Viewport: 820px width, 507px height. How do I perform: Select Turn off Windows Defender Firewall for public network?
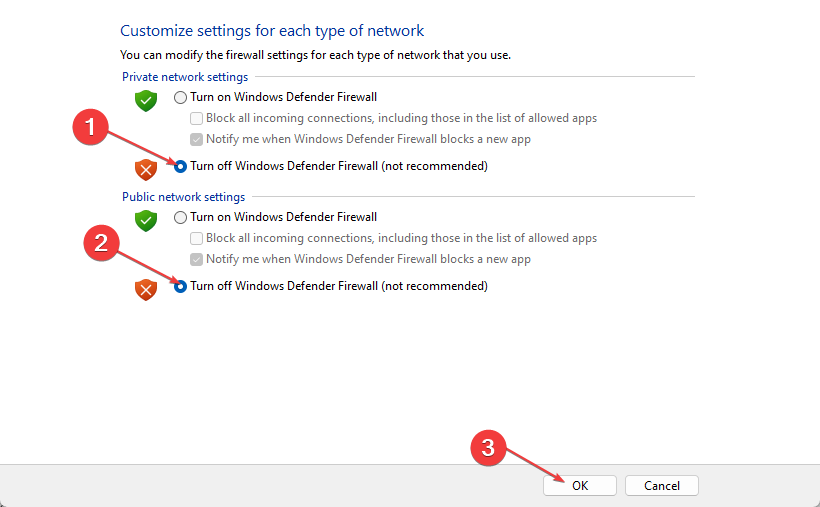click(180, 286)
